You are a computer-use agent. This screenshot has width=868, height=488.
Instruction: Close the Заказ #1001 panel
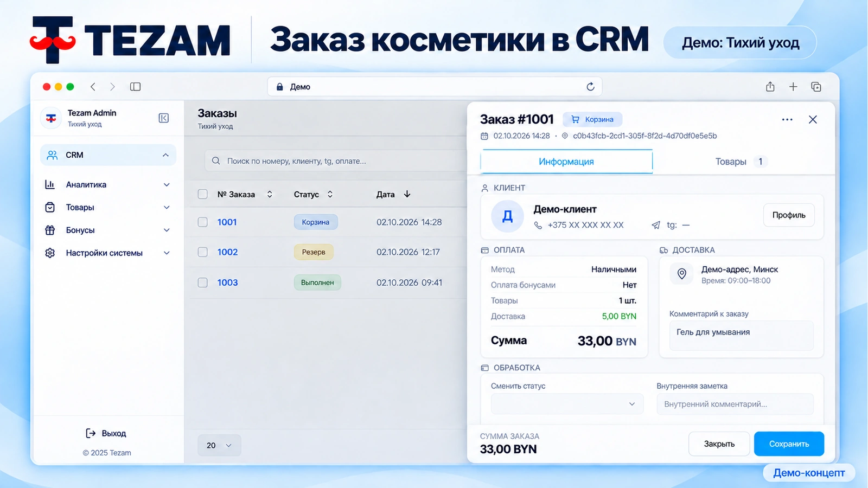coord(813,120)
